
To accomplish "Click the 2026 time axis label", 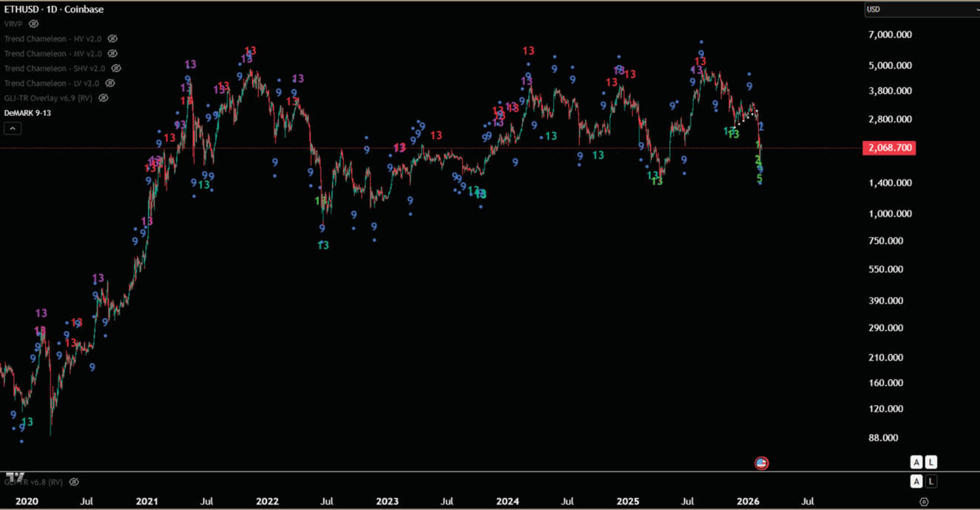I will [748, 502].
